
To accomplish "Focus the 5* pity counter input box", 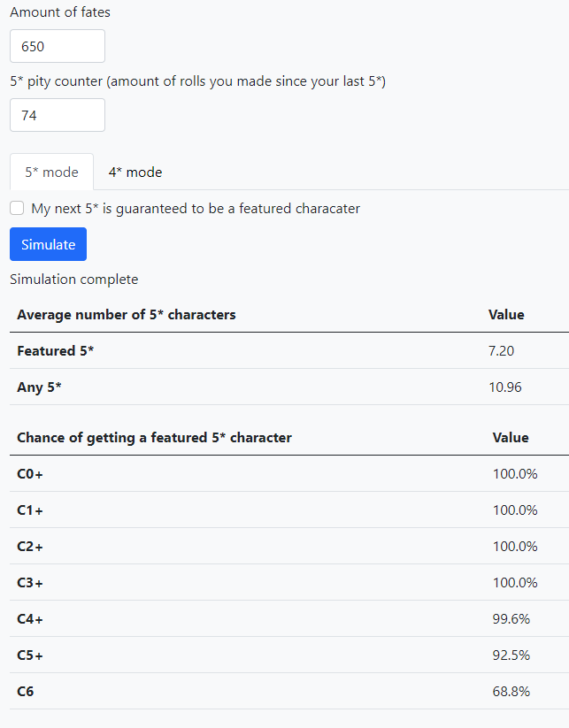I will [x=58, y=115].
